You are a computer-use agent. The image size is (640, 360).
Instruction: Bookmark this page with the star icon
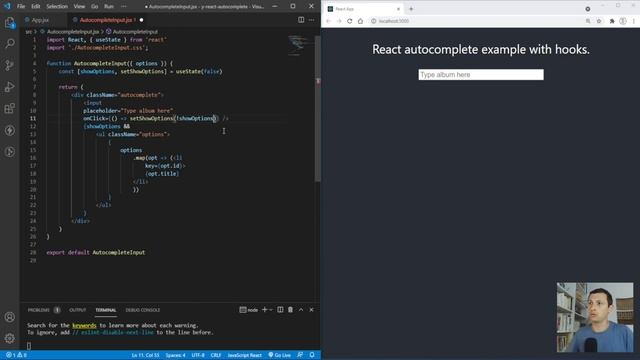pyautogui.click(x=599, y=21)
